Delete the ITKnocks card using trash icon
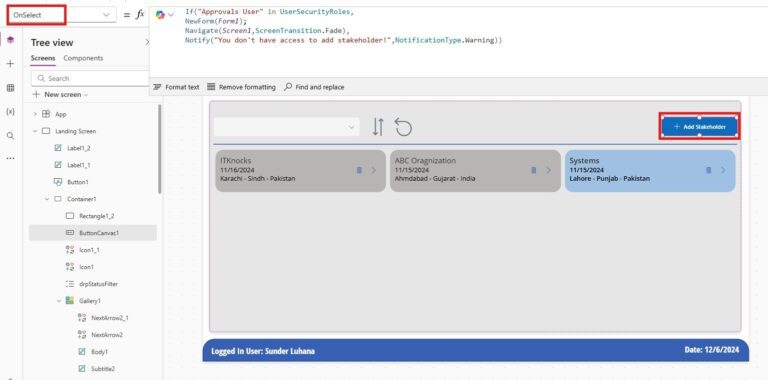768x380 pixels. 359,170
